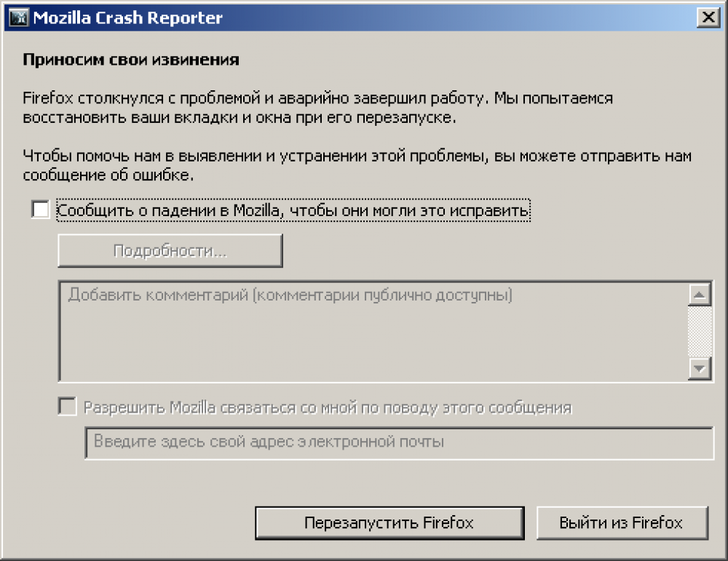Click the 'Сообщить о падении в Mozilla' label text
Screen dimensions: 728x561
[x=293, y=210]
